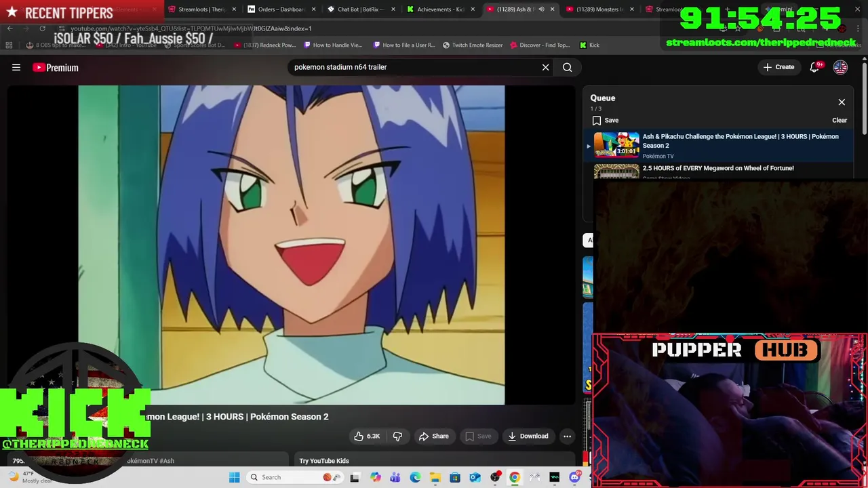
Task: Go to YouTube Premium home logo
Action: pos(56,67)
